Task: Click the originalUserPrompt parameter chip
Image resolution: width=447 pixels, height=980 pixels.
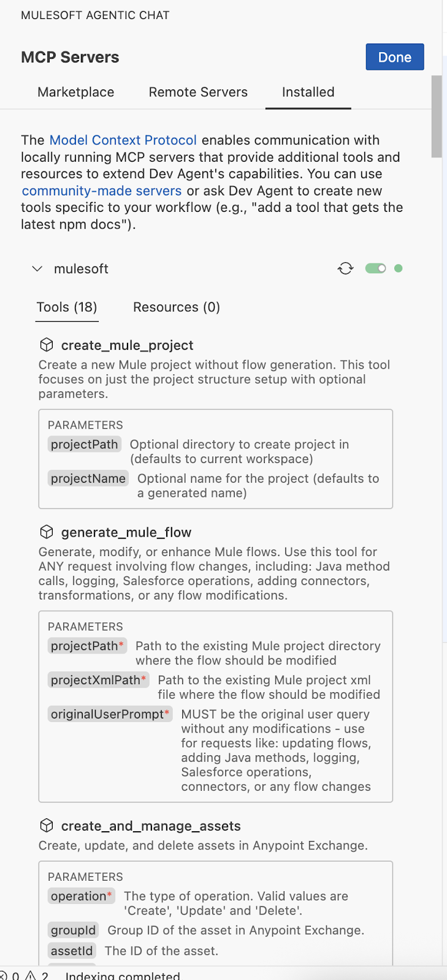Action: (x=110, y=714)
